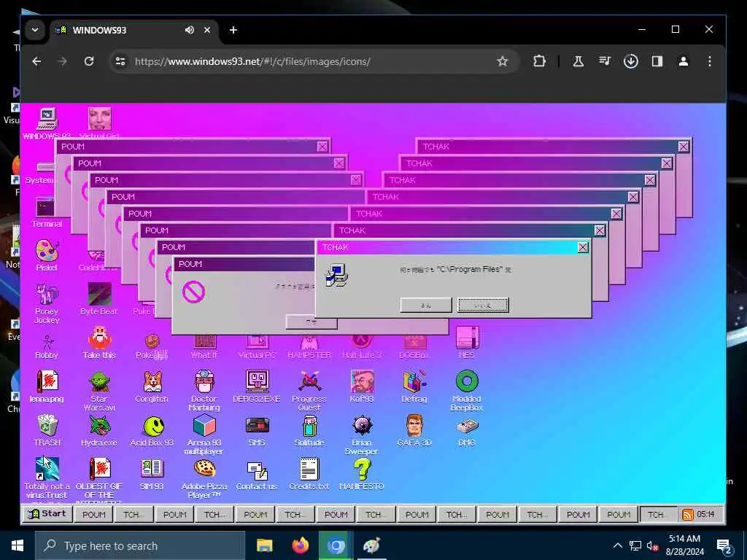The height and width of the screenshot is (560, 747).
Task: Close the frontmost TCHAK dialog
Action: [x=583, y=247]
